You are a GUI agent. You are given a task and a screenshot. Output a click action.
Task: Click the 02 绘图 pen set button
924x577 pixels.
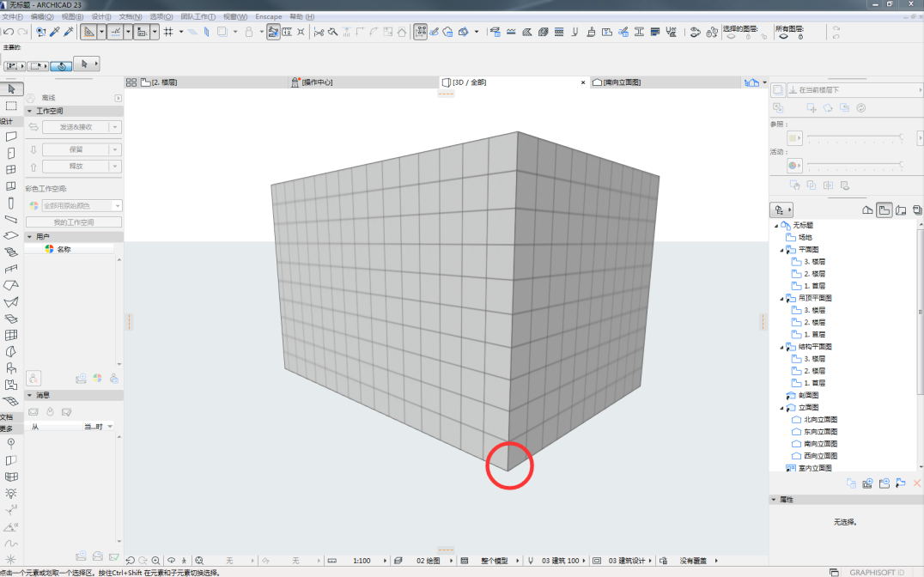pyautogui.click(x=429, y=561)
